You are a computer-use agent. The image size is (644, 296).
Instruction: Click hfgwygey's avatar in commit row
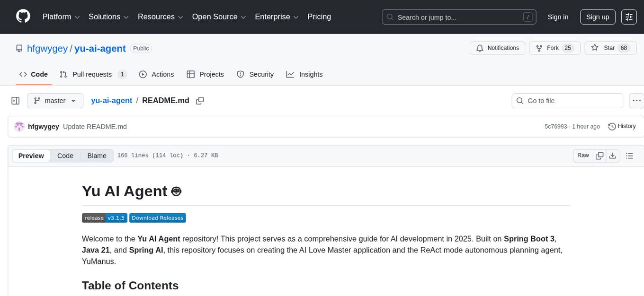(19, 127)
